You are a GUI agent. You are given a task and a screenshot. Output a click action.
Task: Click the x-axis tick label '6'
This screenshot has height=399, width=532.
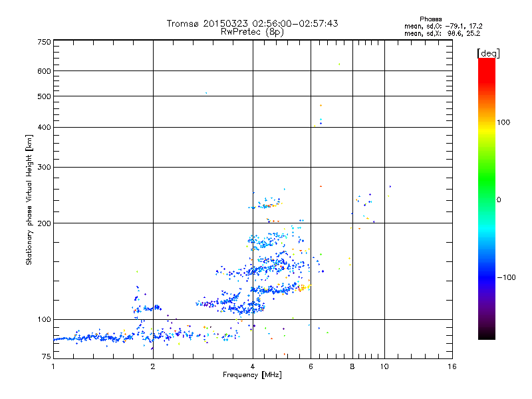coord(311,366)
